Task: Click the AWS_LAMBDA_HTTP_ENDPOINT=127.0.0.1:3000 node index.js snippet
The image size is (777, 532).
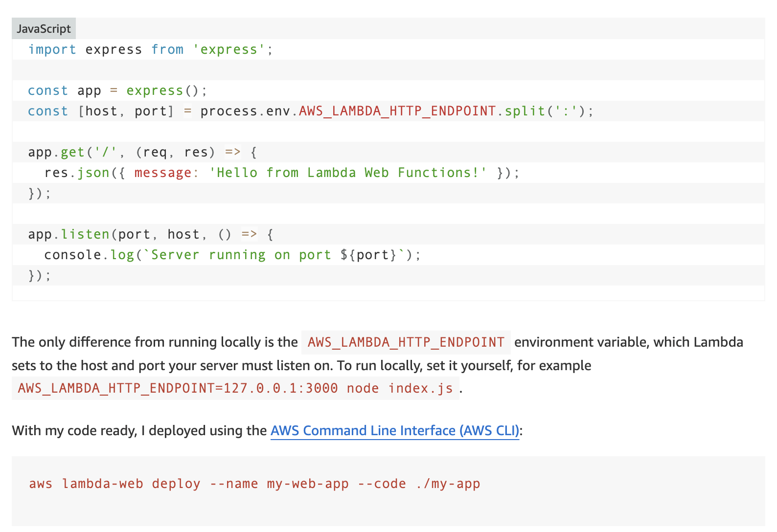Action: point(235,388)
